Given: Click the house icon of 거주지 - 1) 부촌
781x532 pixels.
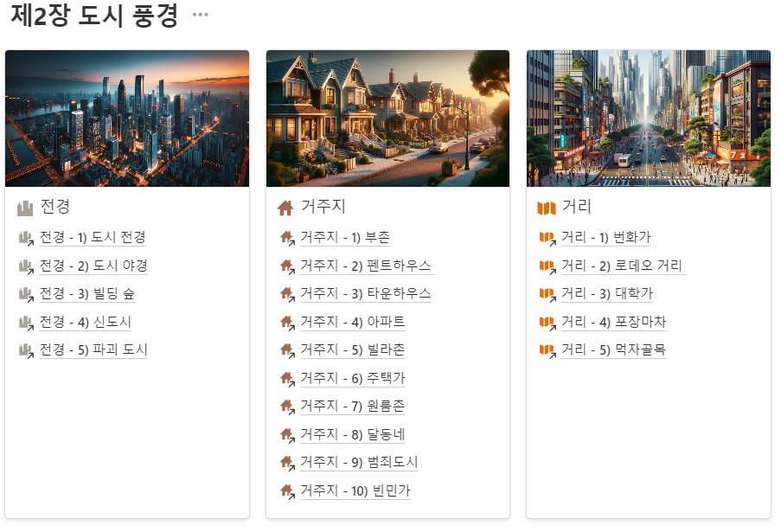Looking at the screenshot, I should [x=287, y=238].
